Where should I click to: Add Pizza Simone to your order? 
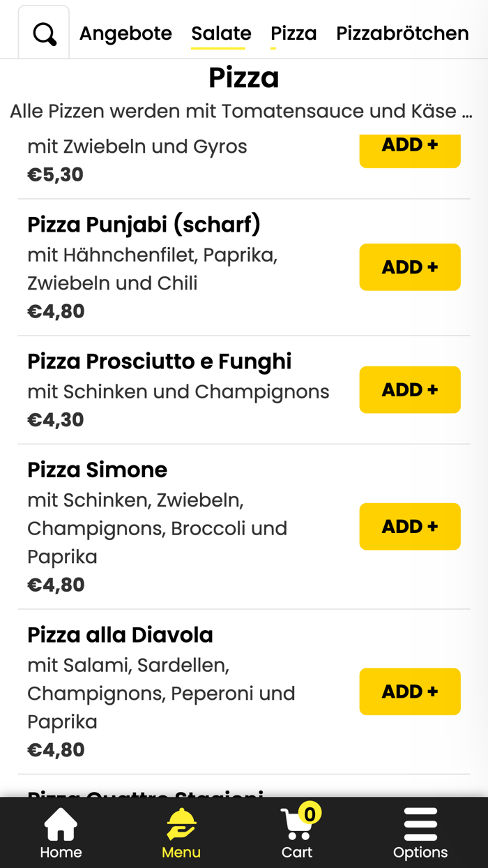click(x=409, y=526)
